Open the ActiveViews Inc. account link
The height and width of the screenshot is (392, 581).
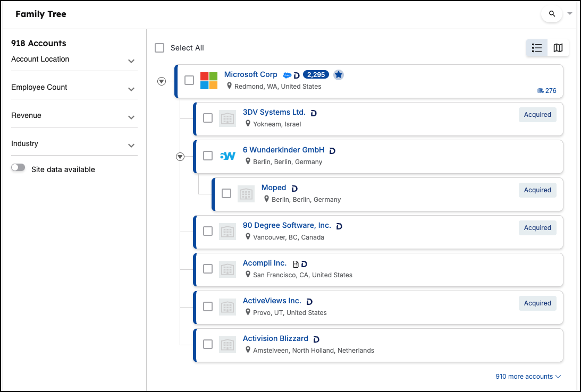pos(272,301)
